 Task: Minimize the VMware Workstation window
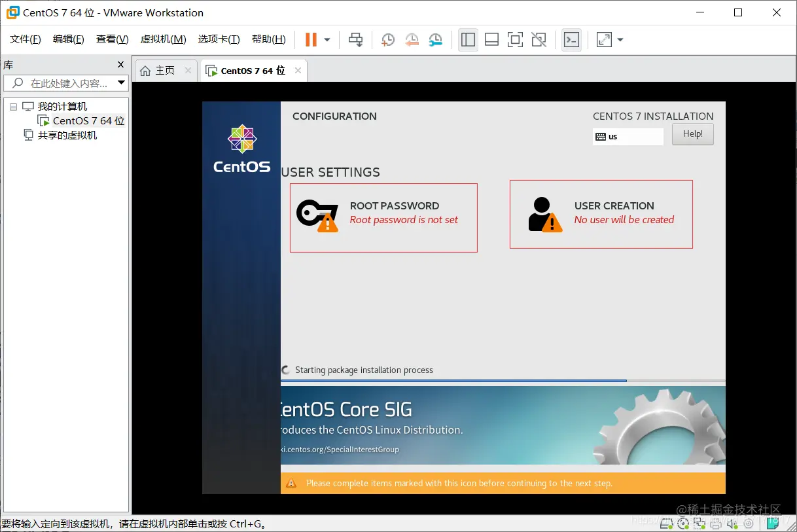point(699,12)
